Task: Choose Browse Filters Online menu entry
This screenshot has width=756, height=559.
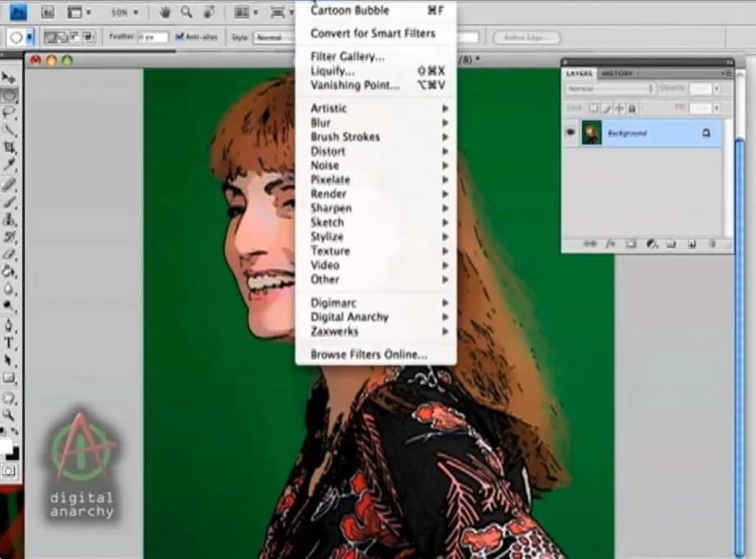Action: coord(369,355)
